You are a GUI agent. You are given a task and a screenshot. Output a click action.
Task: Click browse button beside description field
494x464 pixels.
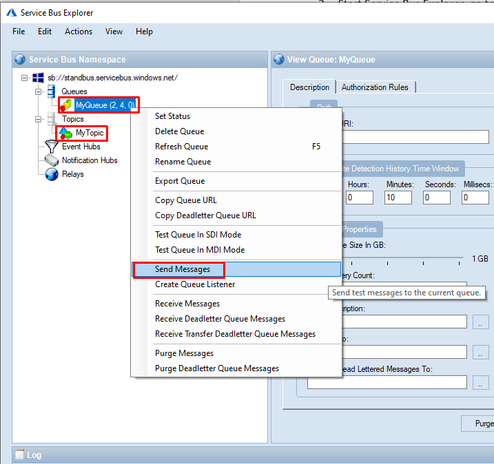[x=480, y=322]
